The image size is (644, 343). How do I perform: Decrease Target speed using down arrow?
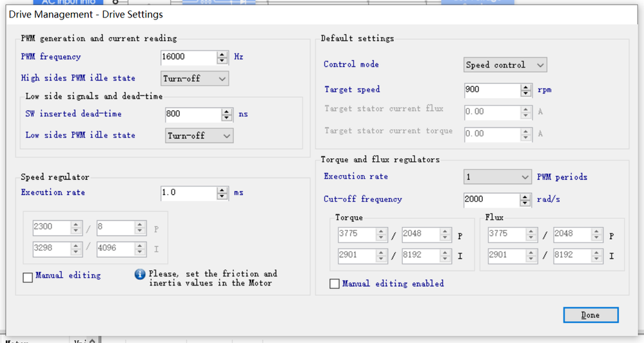point(526,93)
